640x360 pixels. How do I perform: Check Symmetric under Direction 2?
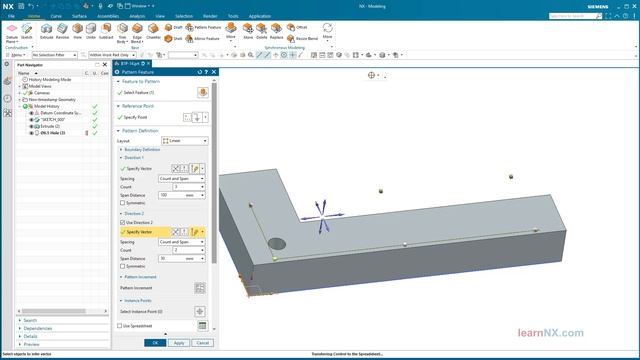point(122,266)
